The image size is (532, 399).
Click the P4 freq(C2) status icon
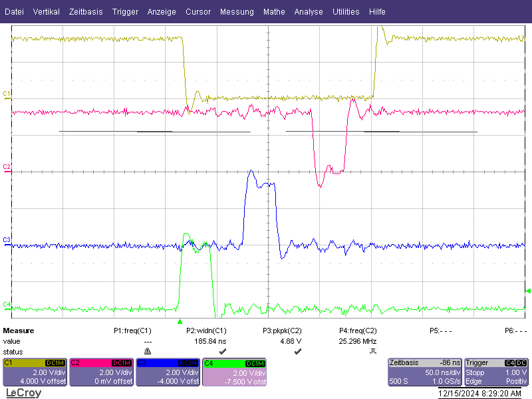pyautogui.click(x=373, y=351)
